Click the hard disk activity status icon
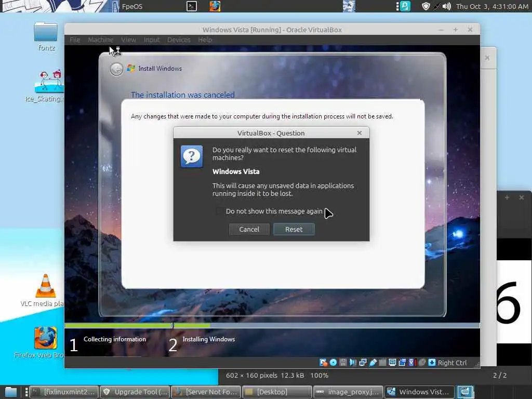This screenshot has width=532, height=399. (323, 363)
